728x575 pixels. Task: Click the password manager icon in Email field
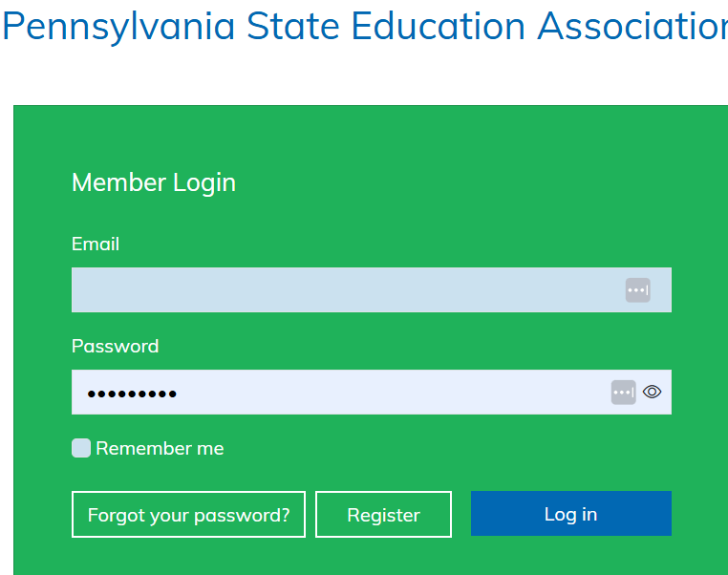(638, 290)
